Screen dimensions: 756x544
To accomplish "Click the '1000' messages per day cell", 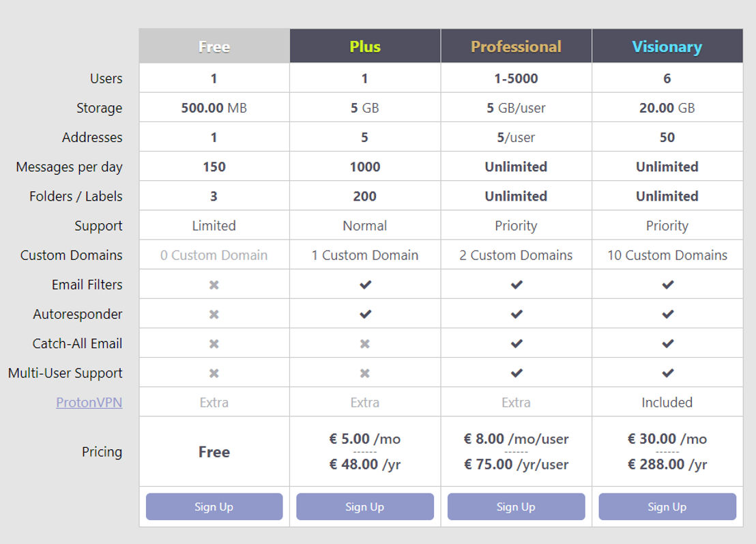I will [x=365, y=167].
